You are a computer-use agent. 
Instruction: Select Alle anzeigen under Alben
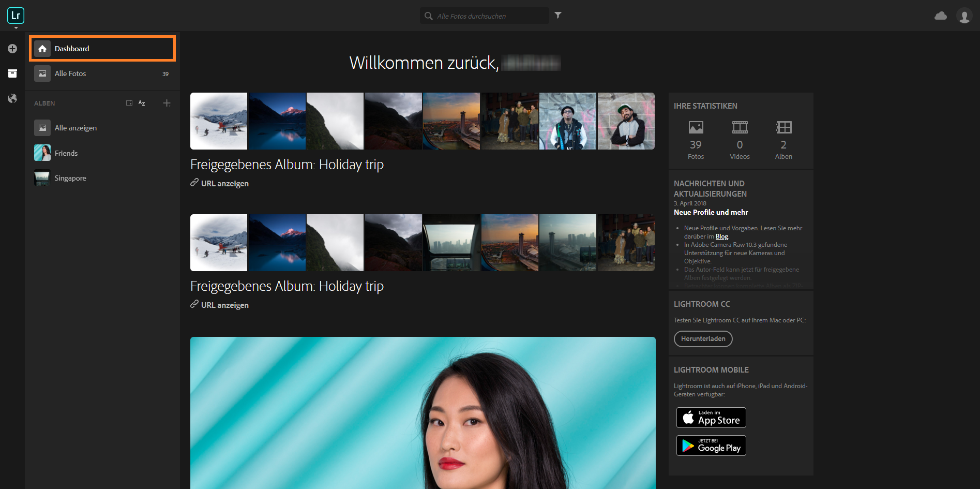click(x=102, y=128)
